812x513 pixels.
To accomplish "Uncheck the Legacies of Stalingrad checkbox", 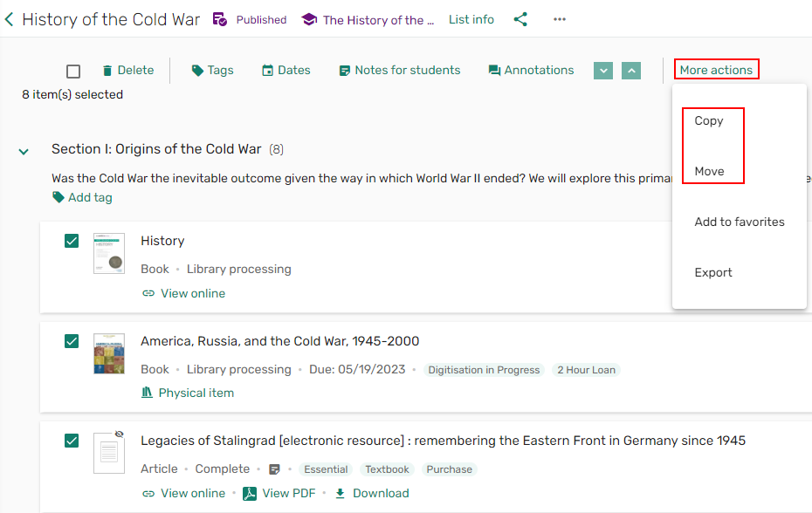I will click(x=72, y=441).
